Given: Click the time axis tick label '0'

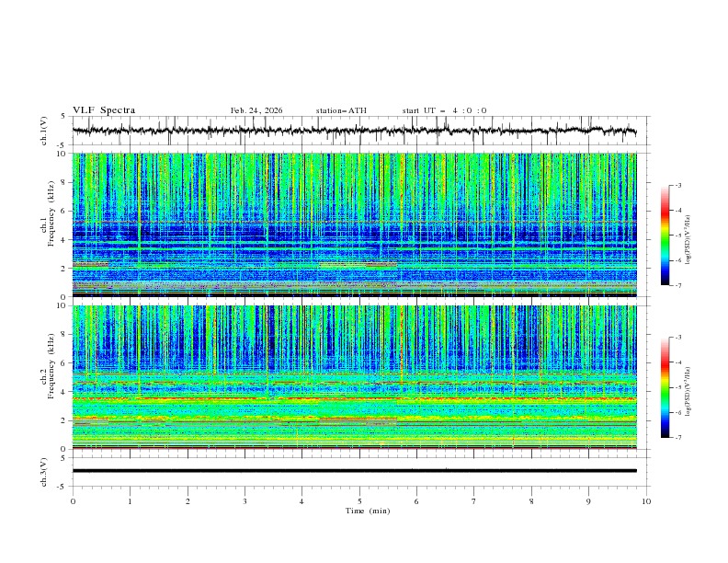Looking at the screenshot, I should click(x=73, y=501).
